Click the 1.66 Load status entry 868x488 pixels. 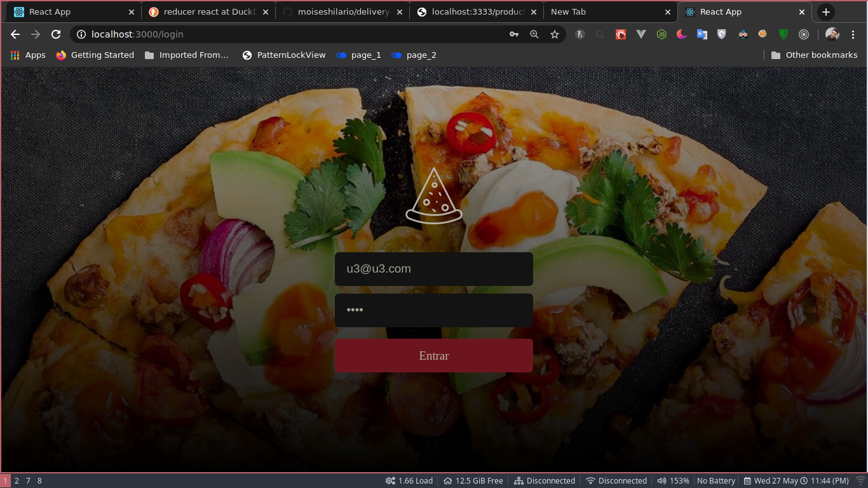409,481
